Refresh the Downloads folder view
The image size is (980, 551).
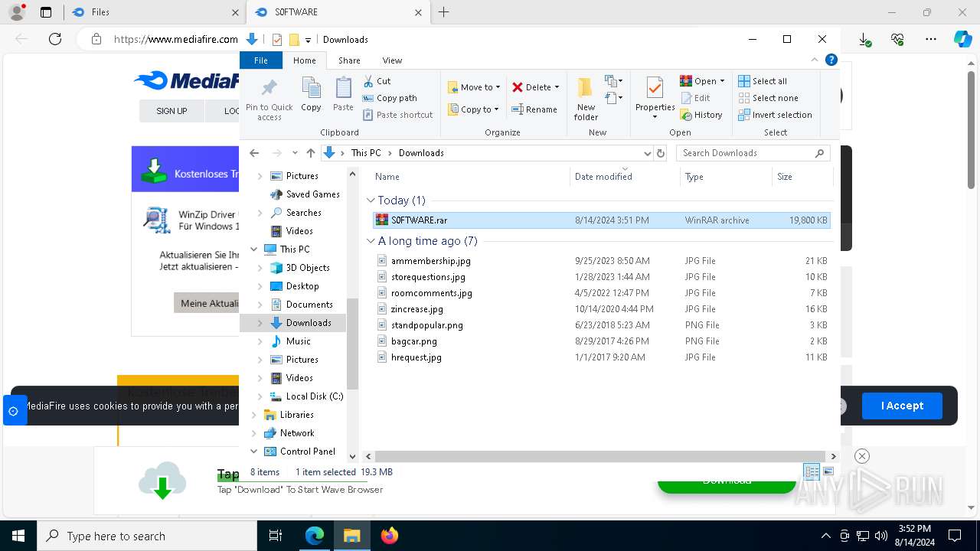(x=661, y=153)
